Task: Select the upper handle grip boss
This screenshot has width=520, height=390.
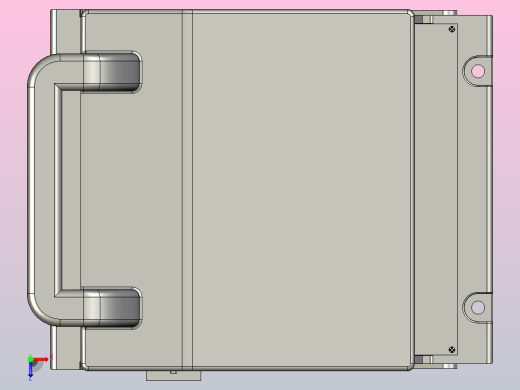Action: pyautogui.click(x=113, y=72)
